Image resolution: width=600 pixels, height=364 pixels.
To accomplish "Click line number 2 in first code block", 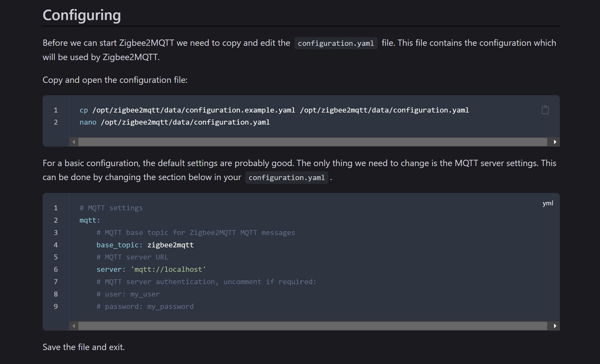I will coord(56,122).
